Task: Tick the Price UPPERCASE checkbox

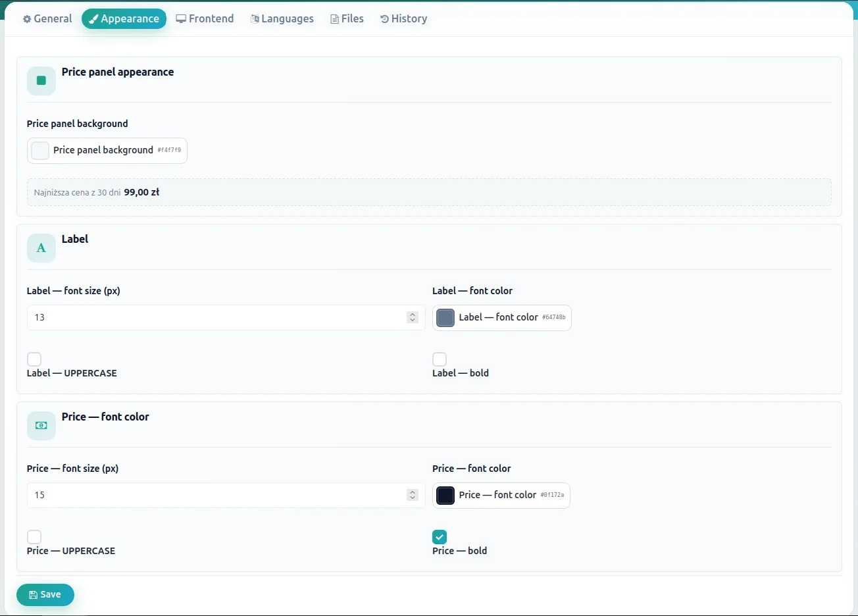Action: 34,537
